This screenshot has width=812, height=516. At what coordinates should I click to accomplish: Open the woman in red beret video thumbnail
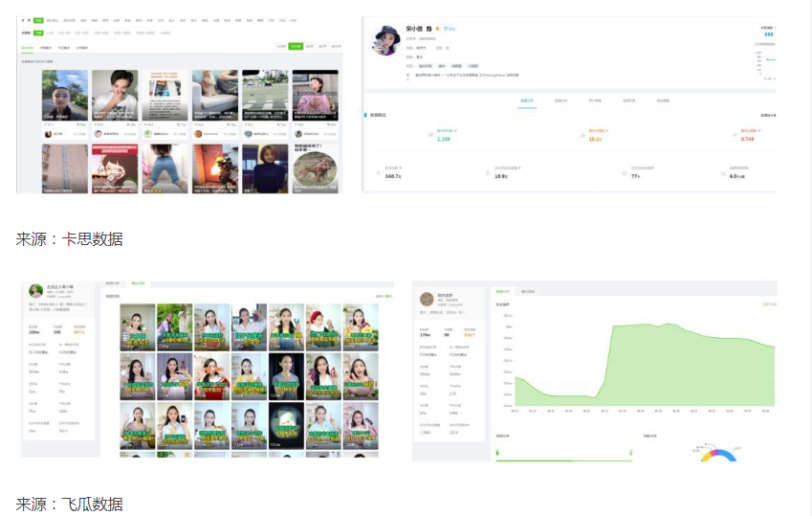[323, 327]
